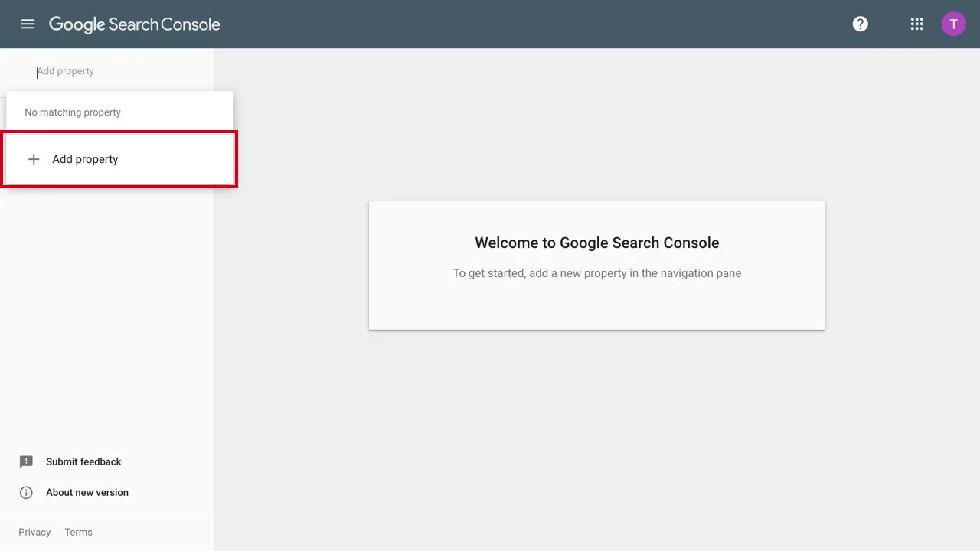The height and width of the screenshot is (551, 980).
Task: Open the Google apps grid
Action: point(916,24)
